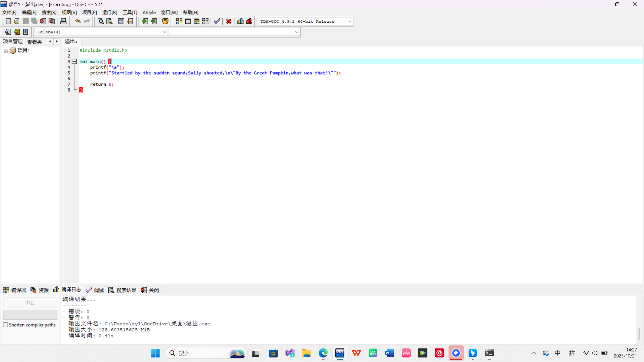
Task: Click the compile log vertical scrollbar
Action: point(639,333)
